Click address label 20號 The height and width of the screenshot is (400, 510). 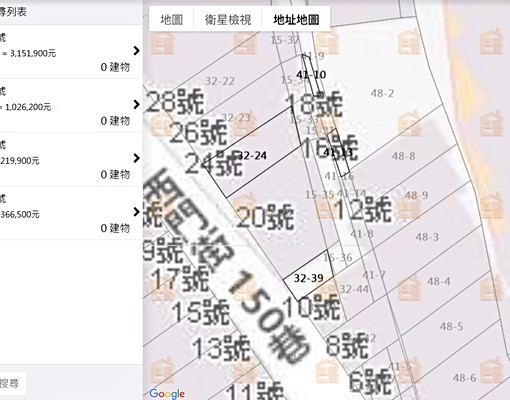[265, 217]
